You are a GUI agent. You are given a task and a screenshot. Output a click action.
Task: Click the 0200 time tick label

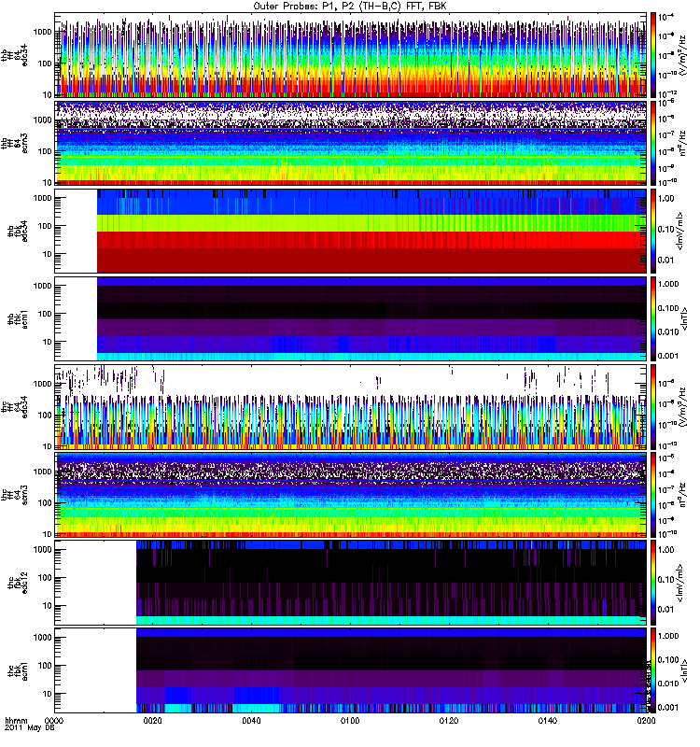[646, 721]
